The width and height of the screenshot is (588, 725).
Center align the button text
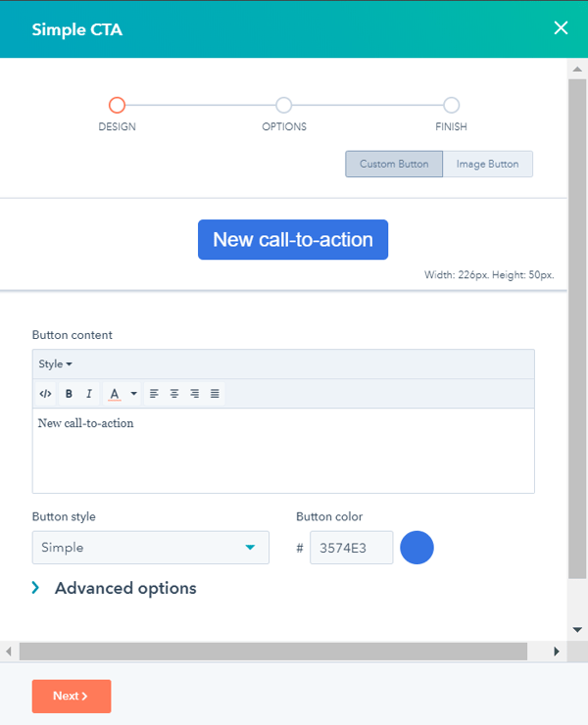174,394
